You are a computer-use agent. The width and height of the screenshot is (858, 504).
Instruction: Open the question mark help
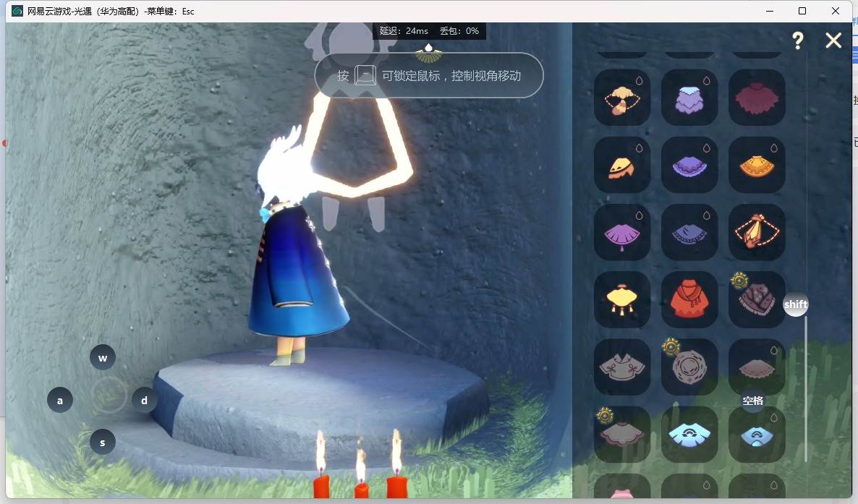[798, 40]
